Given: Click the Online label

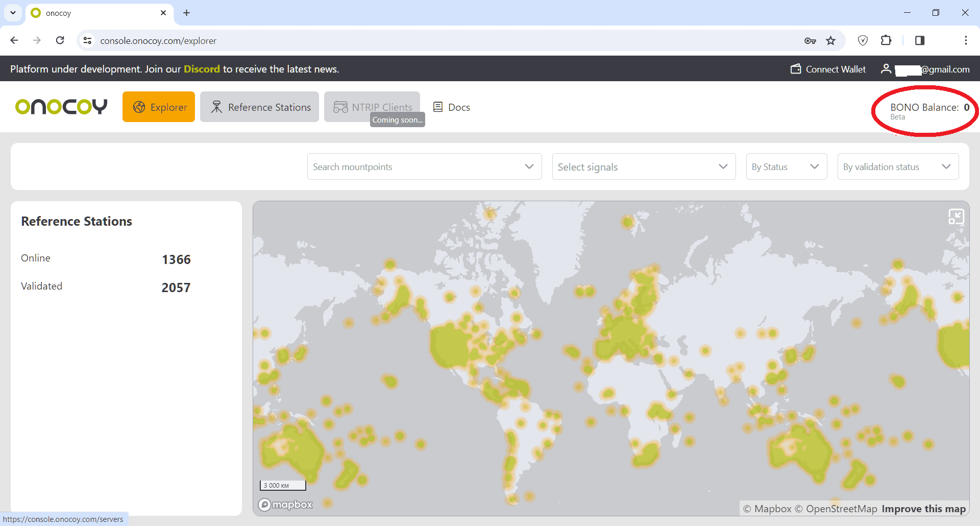Looking at the screenshot, I should pos(36,258).
